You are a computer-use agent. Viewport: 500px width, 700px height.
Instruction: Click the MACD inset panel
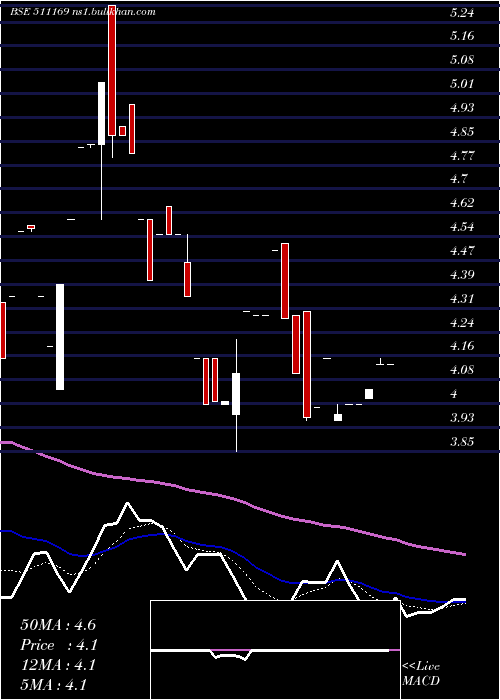coord(275,650)
